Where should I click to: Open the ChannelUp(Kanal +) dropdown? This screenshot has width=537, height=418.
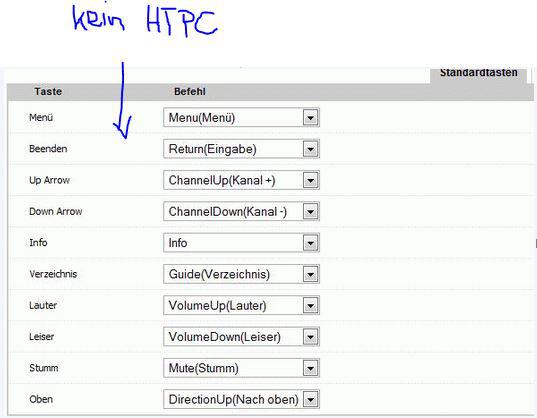point(241,180)
